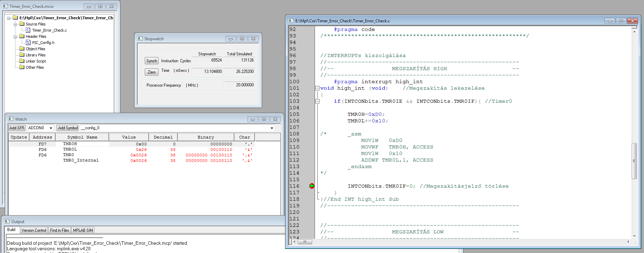The width and height of the screenshot is (644, 253).
Task: Collapse the if block fold at line 103
Action: tap(317, 101)
